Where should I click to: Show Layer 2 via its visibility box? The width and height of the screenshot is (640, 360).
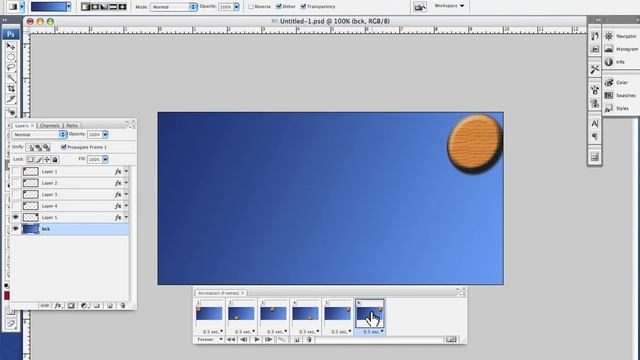16,183
